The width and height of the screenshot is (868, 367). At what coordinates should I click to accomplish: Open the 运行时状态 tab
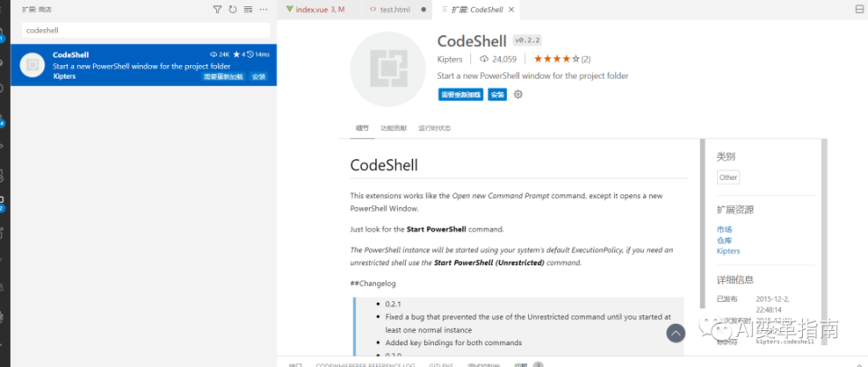coord(435,128)
